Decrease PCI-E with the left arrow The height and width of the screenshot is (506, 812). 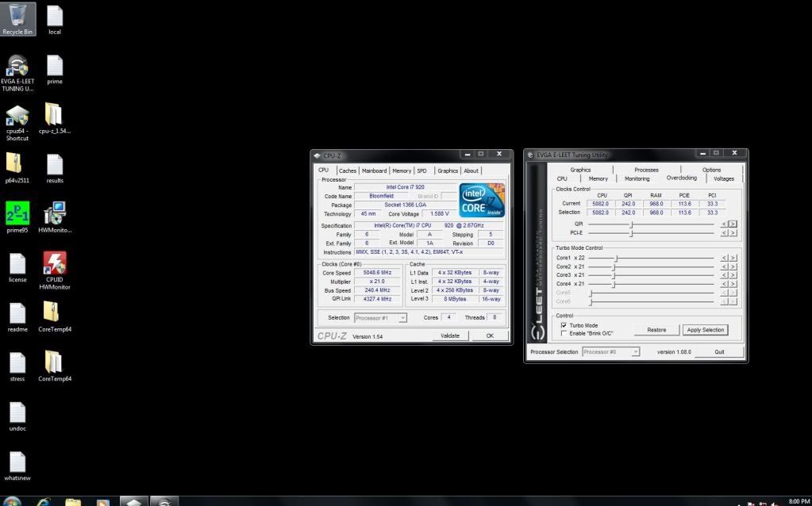pyautogui.click(x=725, y=233)
